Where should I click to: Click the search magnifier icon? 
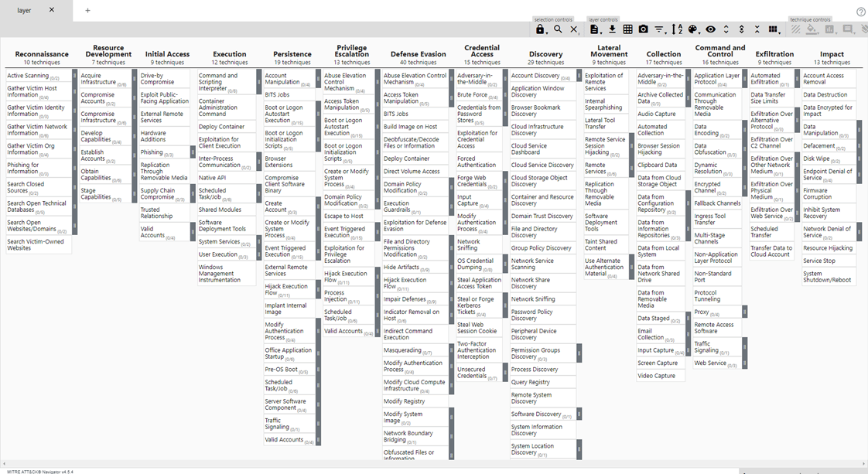[558, 29]
